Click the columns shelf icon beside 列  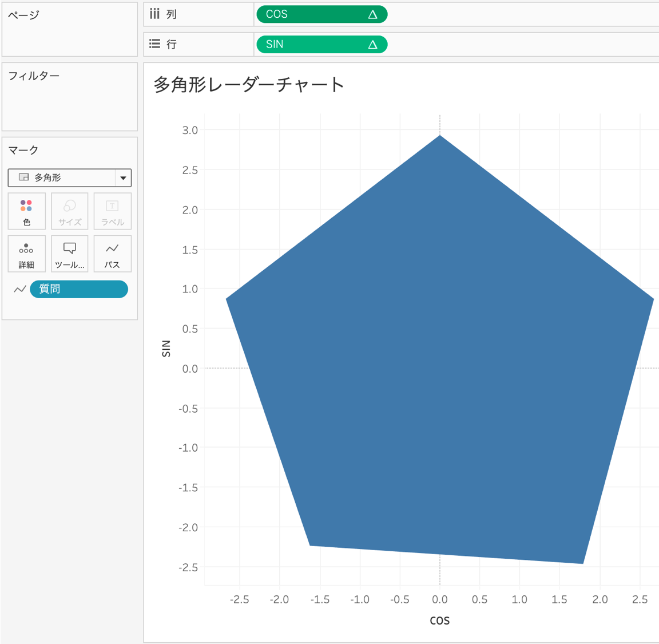pos(154,14)
